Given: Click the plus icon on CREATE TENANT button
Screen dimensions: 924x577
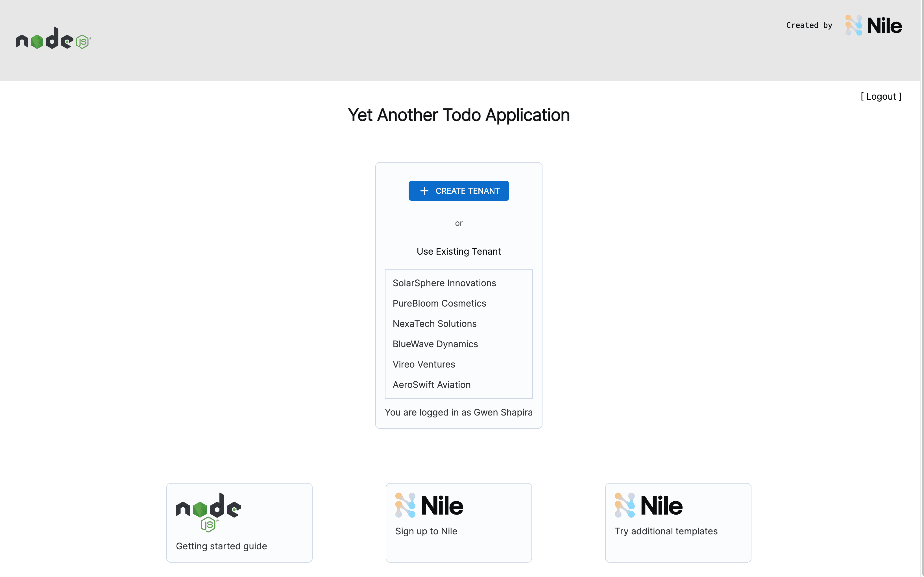Looking at the screenshot, I should [x=425, y=191].
